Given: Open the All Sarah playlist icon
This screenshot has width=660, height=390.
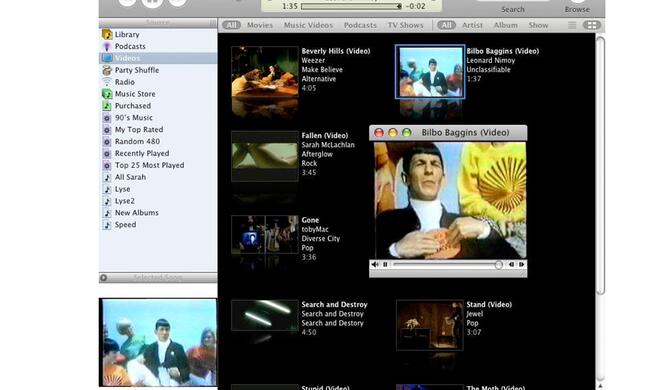Looking at the screenshot, I should coord(107,178).
